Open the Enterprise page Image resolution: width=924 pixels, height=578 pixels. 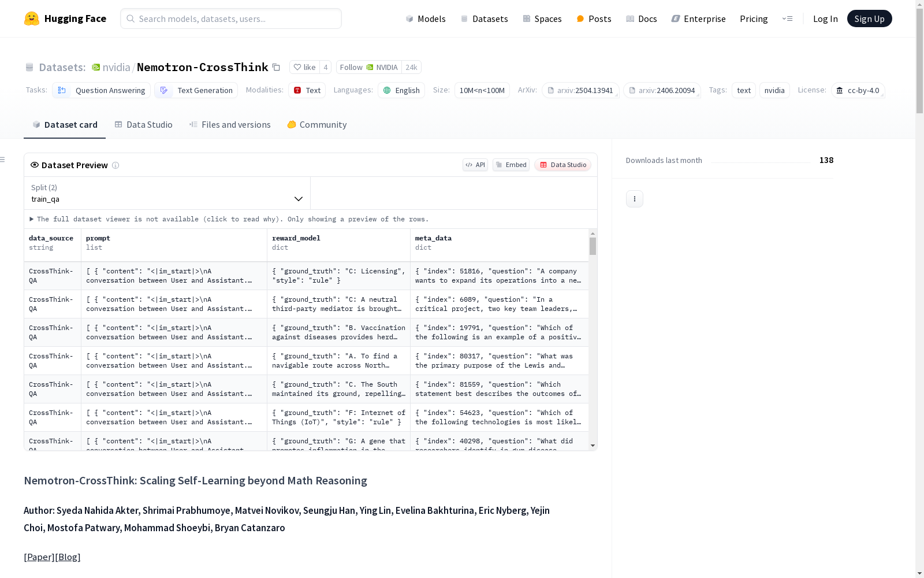coord(698,18)
